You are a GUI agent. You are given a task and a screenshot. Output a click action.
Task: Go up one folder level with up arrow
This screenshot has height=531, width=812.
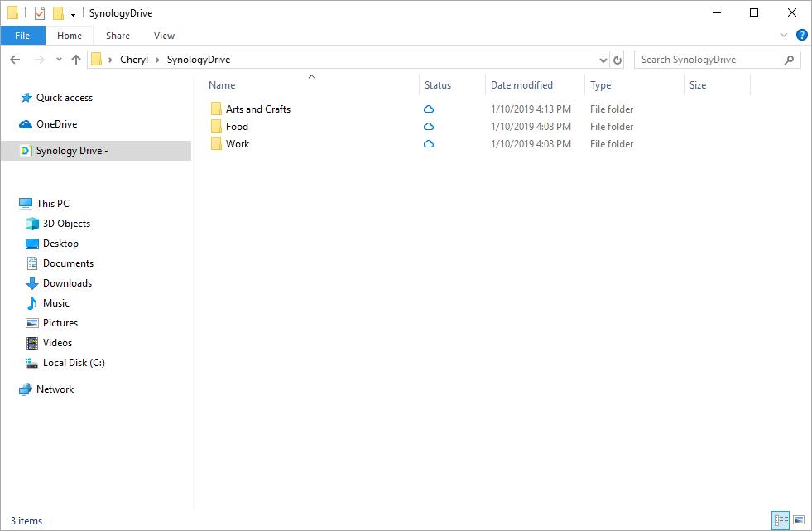point(76,60)
